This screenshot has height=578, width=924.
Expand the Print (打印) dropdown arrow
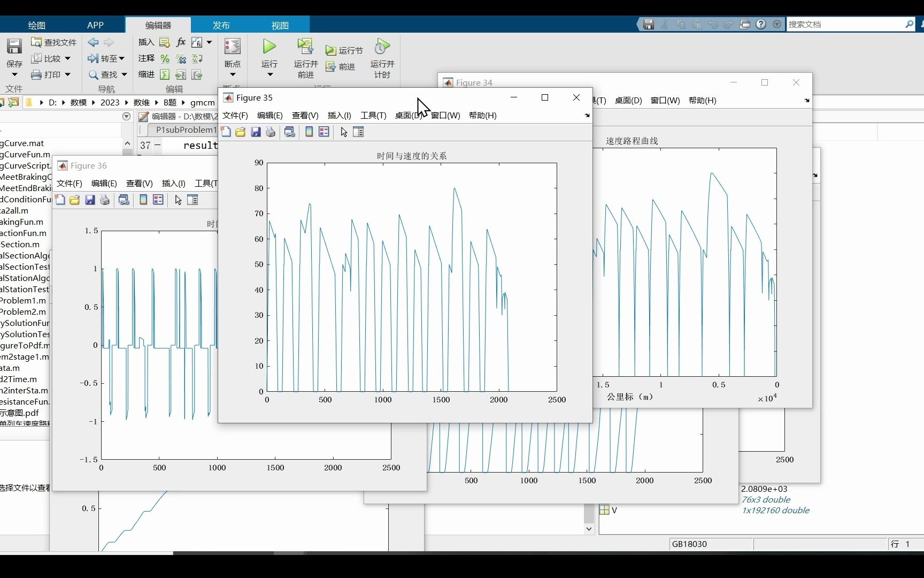pos(67,74)
